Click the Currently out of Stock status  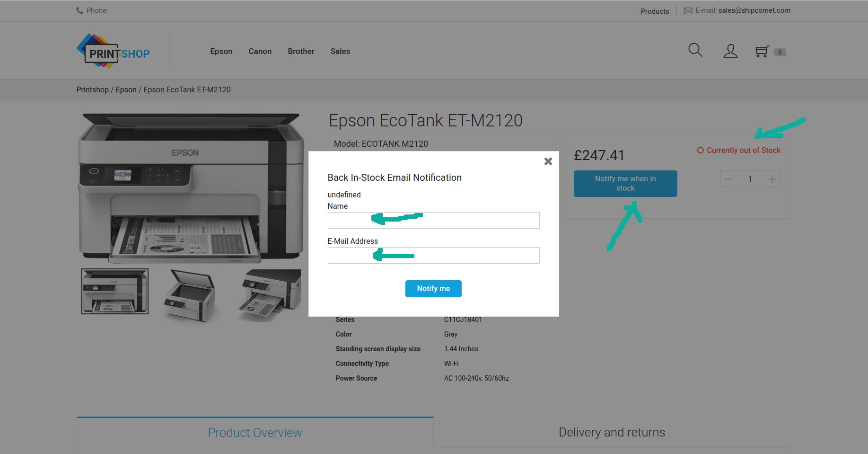click(739, 150)
